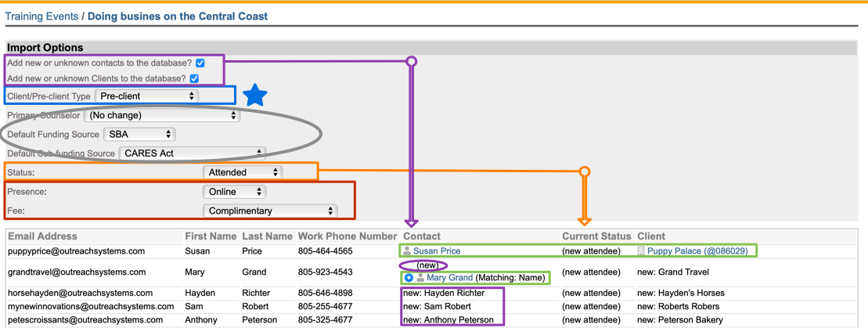This screenshot has width=868, height=328.
Task: Open the Presence dropdown showing Online
Action: point(234,192)
